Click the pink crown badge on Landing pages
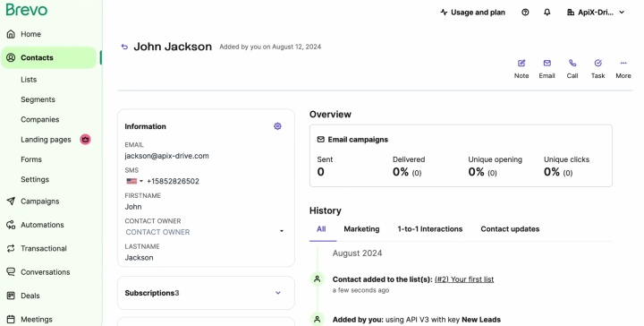 coord(85,140)
